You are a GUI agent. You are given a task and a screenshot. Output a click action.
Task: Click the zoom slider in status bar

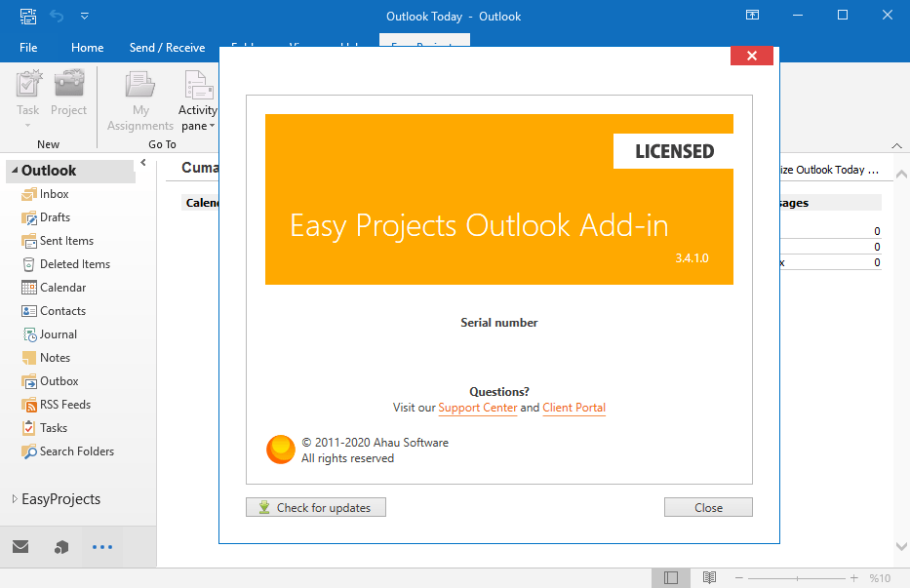[x=797, y=578]
